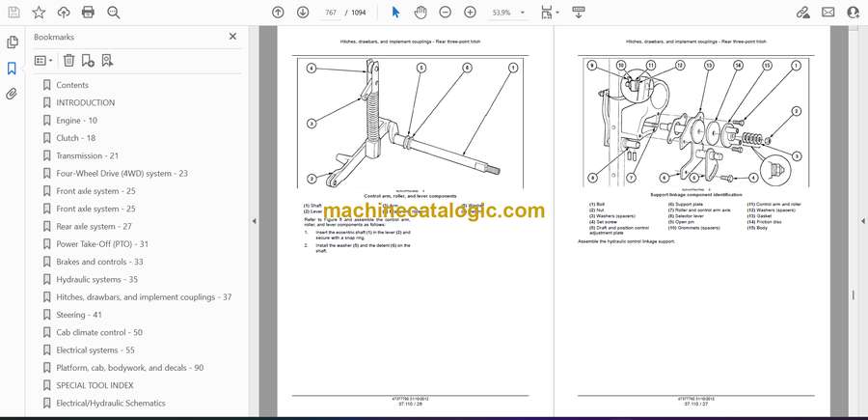Expand the right tools pane arrow
This screenshot has width=868, height=420.
[862, 221]
